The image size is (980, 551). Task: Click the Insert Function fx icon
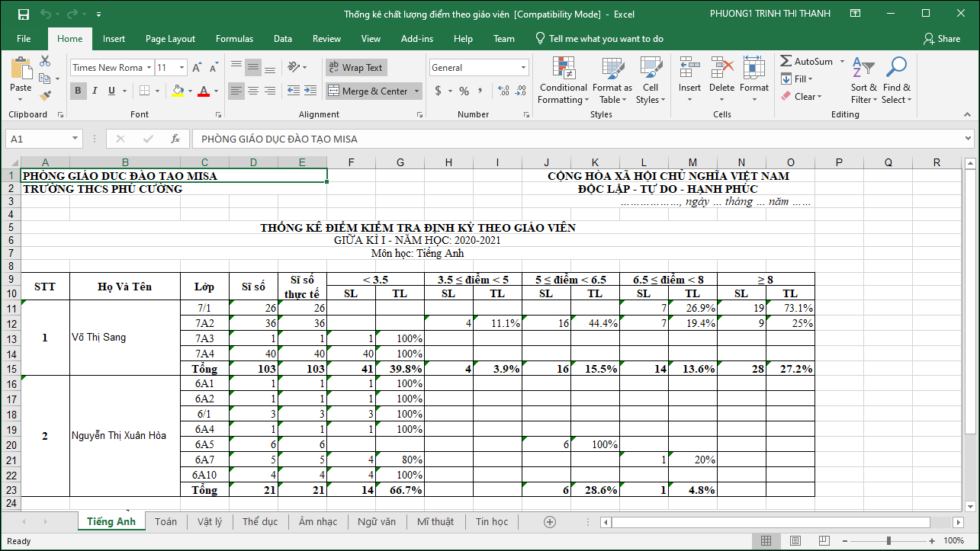pyautogui.click(x=175, y=139)
